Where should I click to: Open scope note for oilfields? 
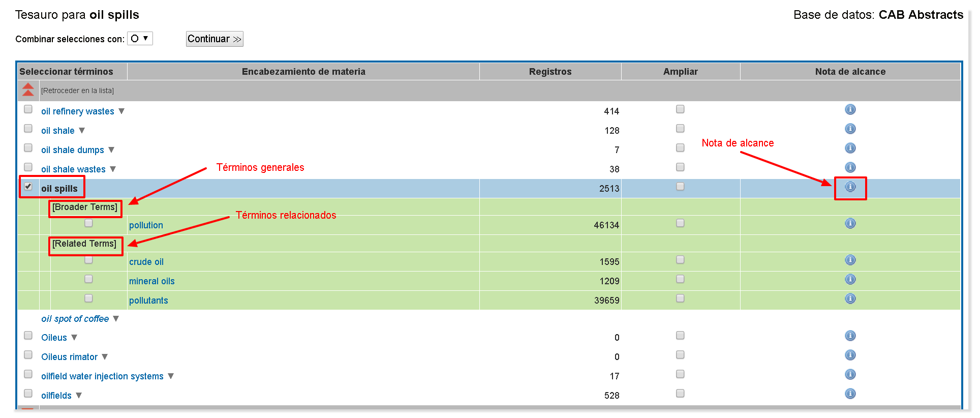point(850,394)
